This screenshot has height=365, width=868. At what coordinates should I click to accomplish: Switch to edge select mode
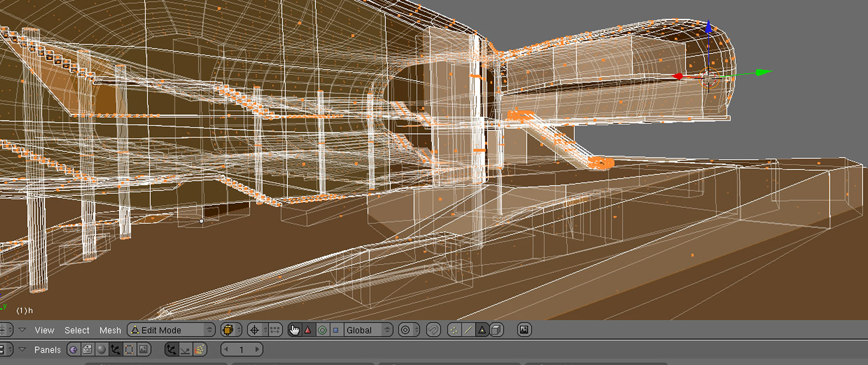pos(468,330)
